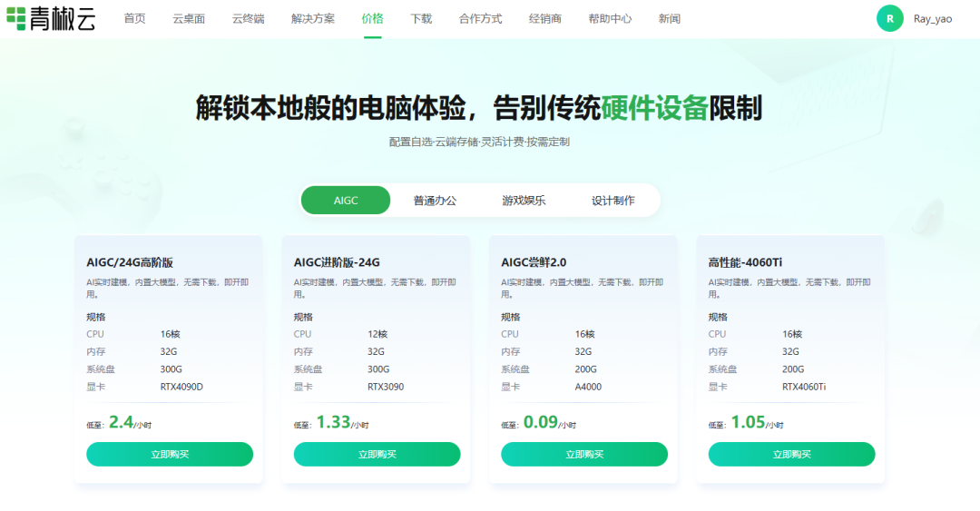Open the 帮助中心 page
The height and width of the screenshot is (511, 980).
pyautogui.click(x=610, y=19)
